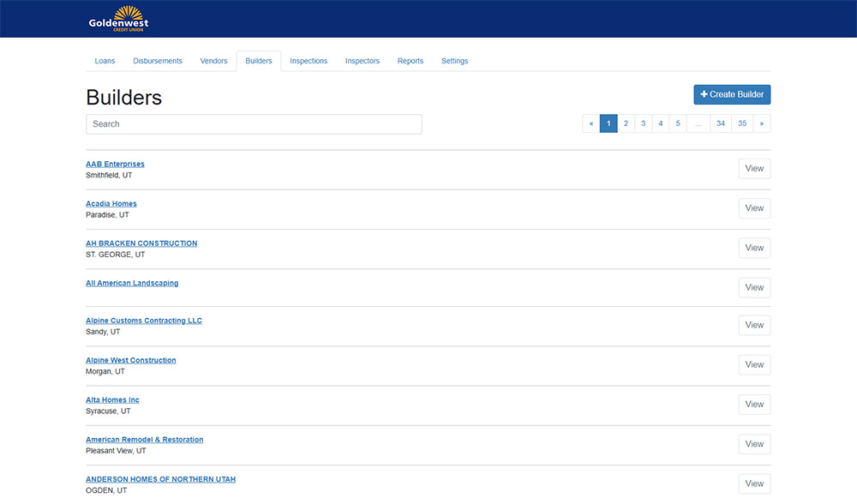Select the Inspections tab
This screenshot has height=504, width=857.
point(309,61)
